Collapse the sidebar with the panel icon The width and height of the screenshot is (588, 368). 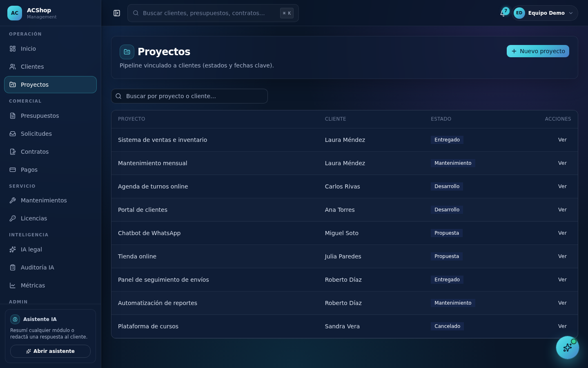point(117,13)
